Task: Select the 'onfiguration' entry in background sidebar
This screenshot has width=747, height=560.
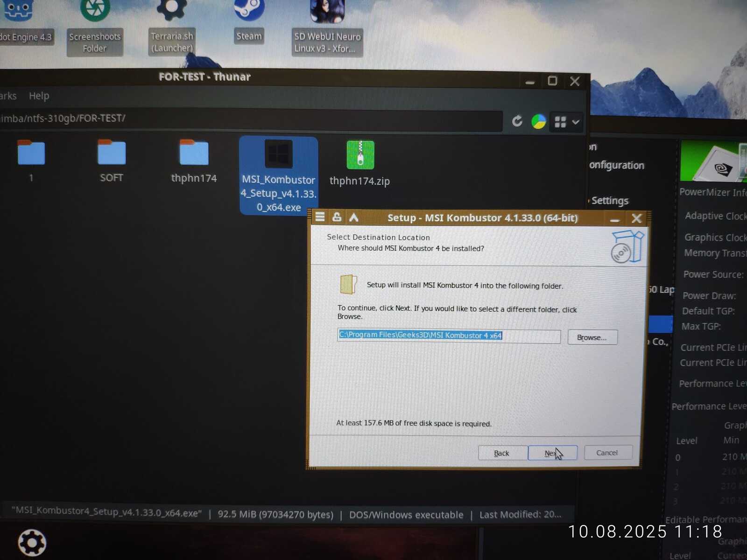Action: [x=617, y=165]
